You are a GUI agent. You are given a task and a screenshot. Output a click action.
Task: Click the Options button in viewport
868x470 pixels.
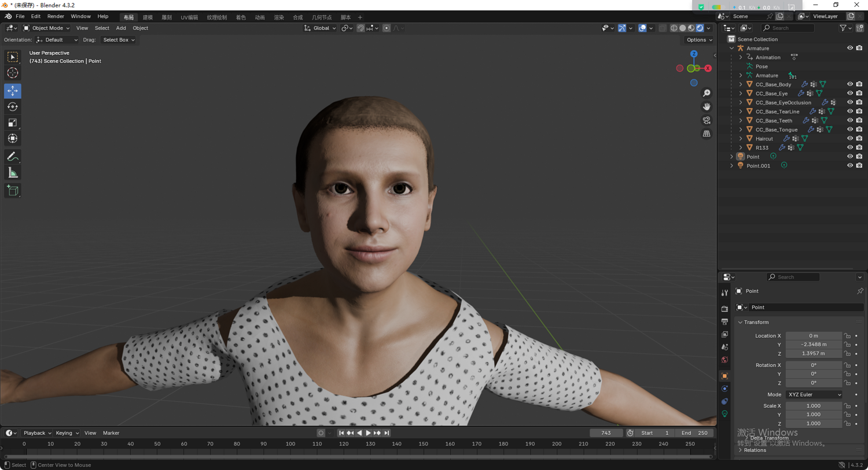699,40
